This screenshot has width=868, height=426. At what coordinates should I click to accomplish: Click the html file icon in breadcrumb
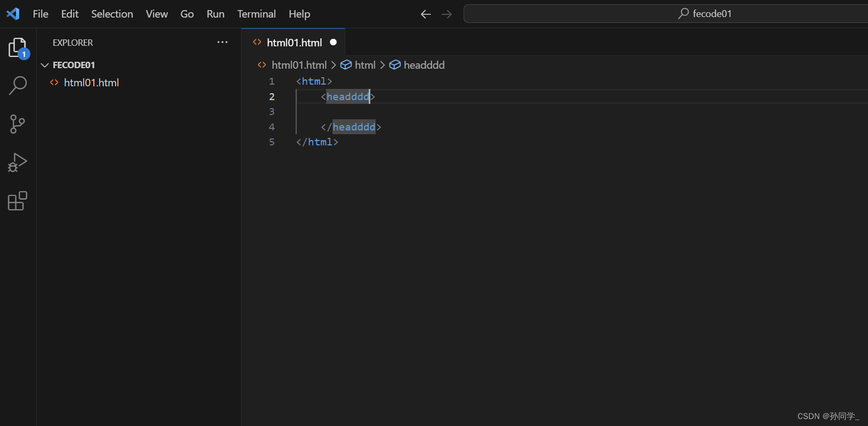[x=262, y=65]
